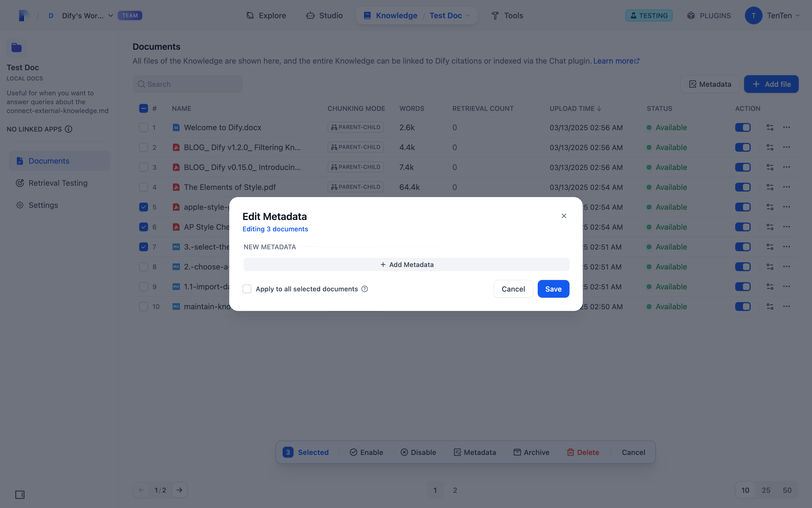Expand the Dify's Workspace dropdown
812x508 pixels.
click(110, 15)
